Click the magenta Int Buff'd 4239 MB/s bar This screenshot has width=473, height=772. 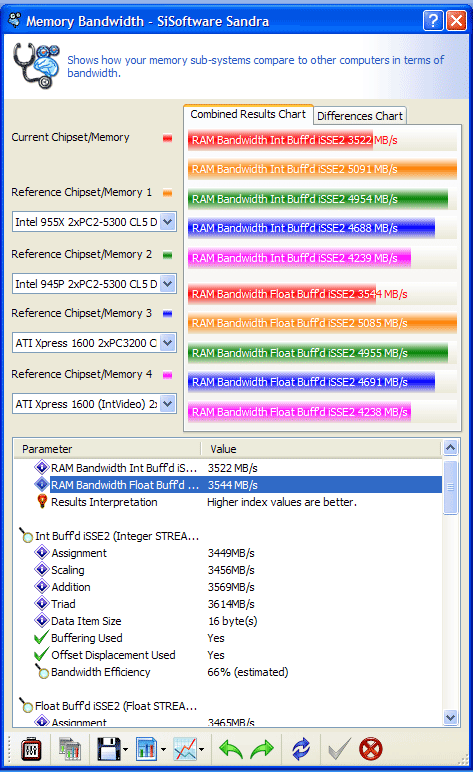click(299, 258)
